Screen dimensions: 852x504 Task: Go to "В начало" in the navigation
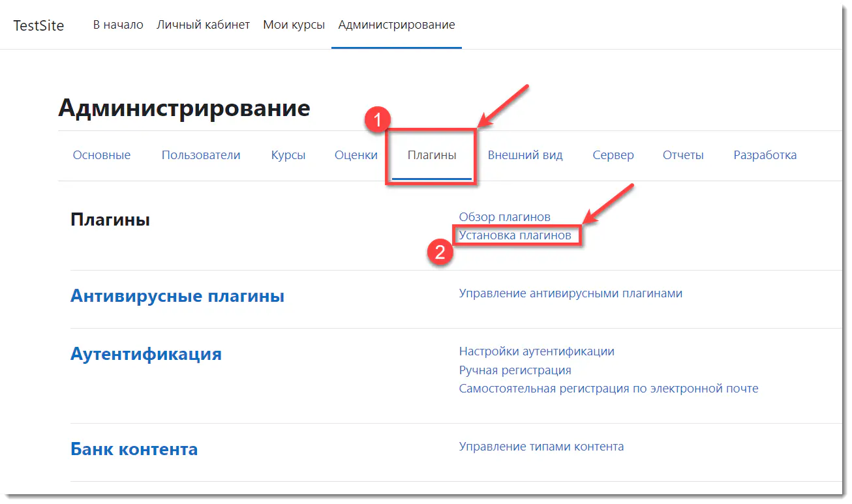pyautogui.click(x=118, y=24)
